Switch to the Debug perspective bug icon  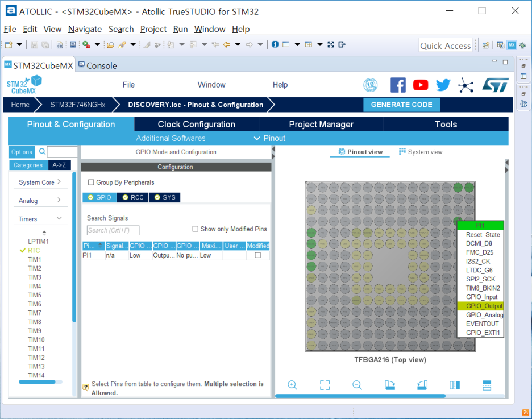[x=522, y=45]
